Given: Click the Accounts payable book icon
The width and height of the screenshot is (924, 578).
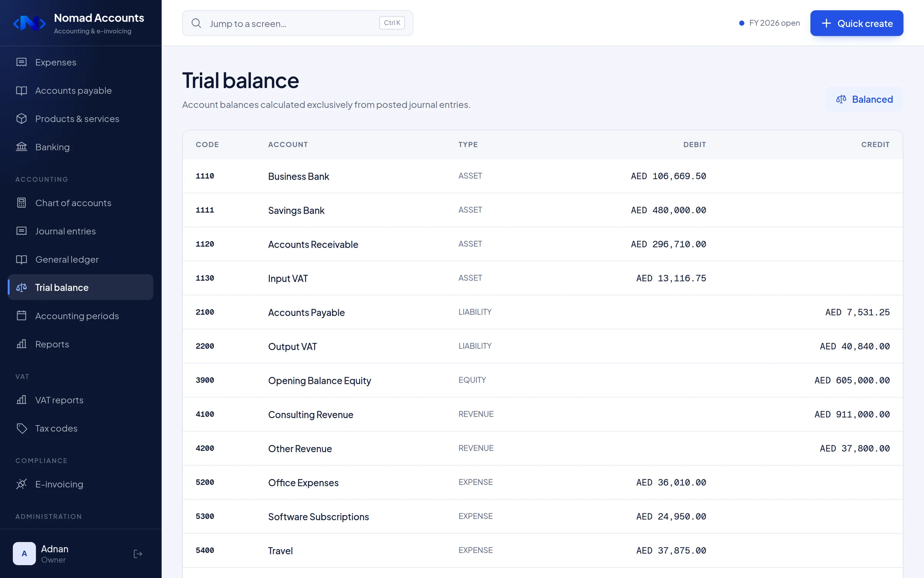Looking at the screenshot, I should (x=22, y=91).
